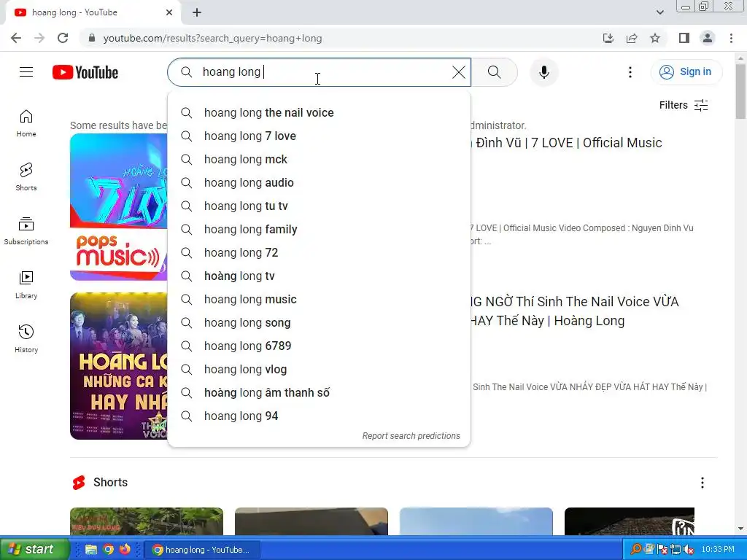This screenshot has width=747, height=560.
Task: Open a new browser tab
Action: click(197, 12)
